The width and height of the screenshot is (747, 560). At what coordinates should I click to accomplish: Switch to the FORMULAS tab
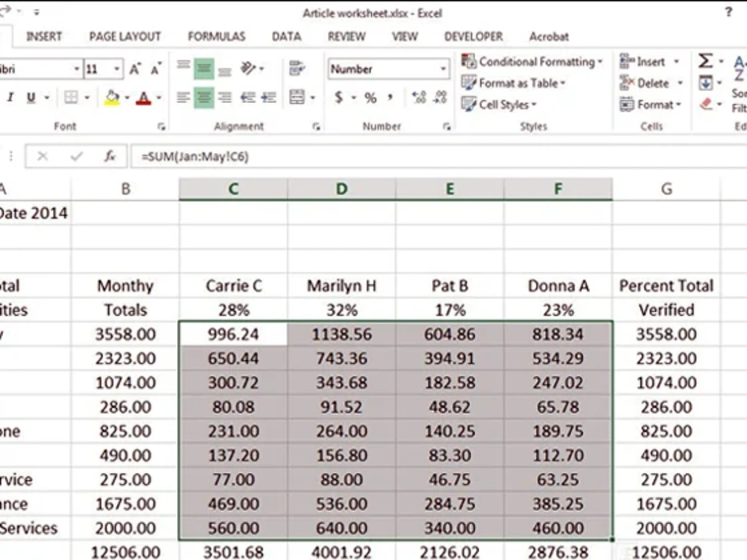point(217,37)
